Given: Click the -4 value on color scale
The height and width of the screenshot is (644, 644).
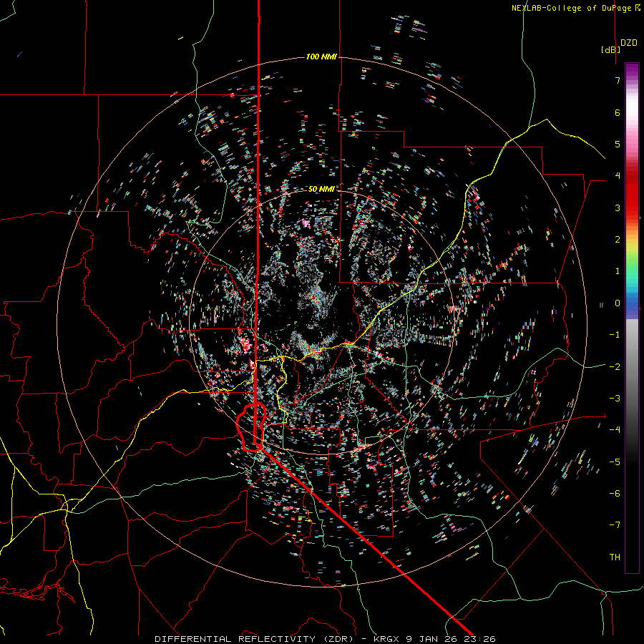Looking at the screenshot, I should pos(615,430).
